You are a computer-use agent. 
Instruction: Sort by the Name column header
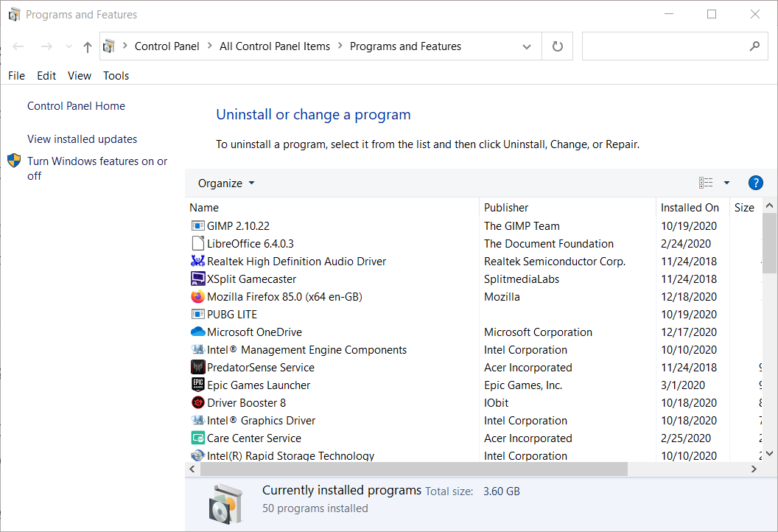coord(332,208)
